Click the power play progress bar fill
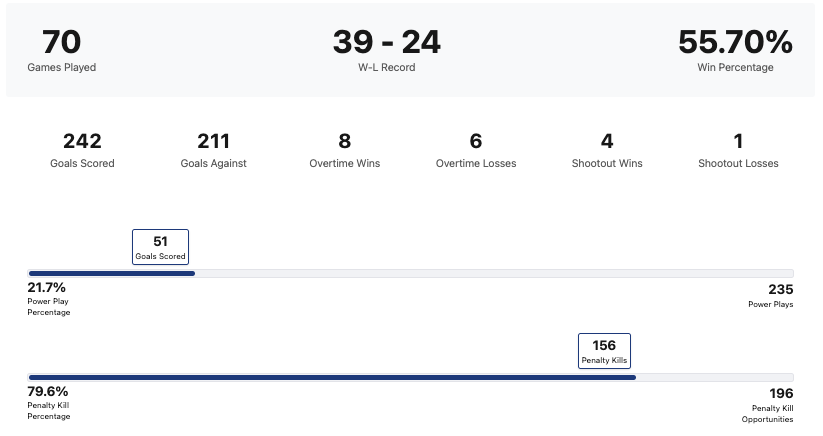 (111, 273)
